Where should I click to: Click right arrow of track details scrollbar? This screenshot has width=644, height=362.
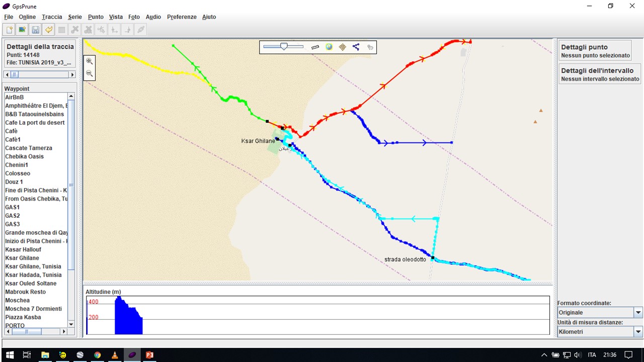[x=72, y=74]
